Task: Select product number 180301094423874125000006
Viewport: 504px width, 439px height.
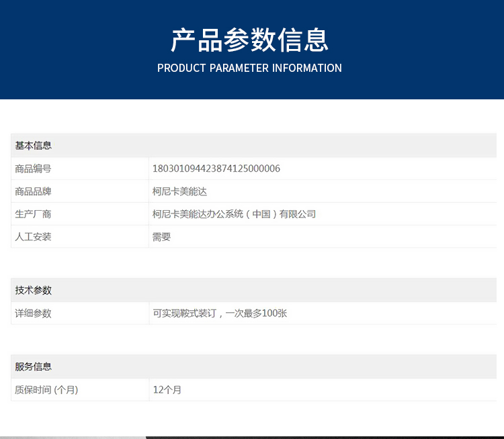Action: point(216,169)
